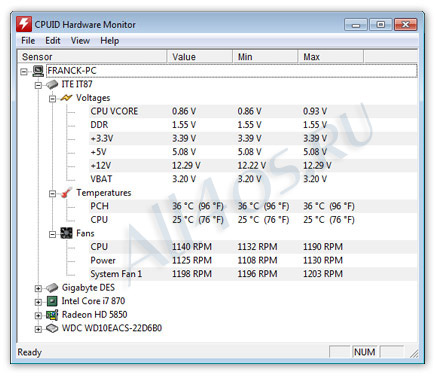Collapse the ITE IT87 node
435x377 pixels.
point(38,85)
